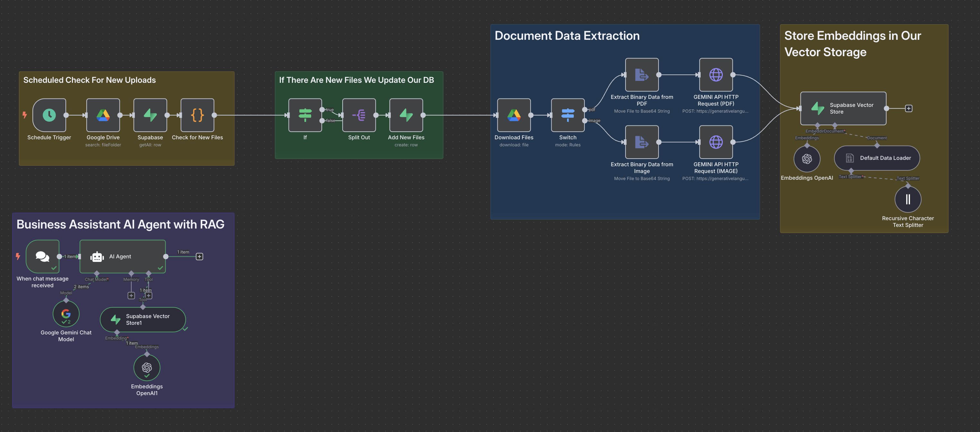Open the When chat message received trigger node
The width and height of the screenshot is (980, 432).
[x=43, y=257]
